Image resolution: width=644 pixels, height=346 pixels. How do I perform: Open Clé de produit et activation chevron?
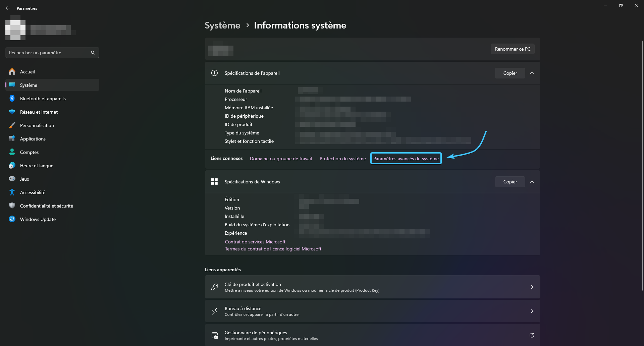coord(532,287)
